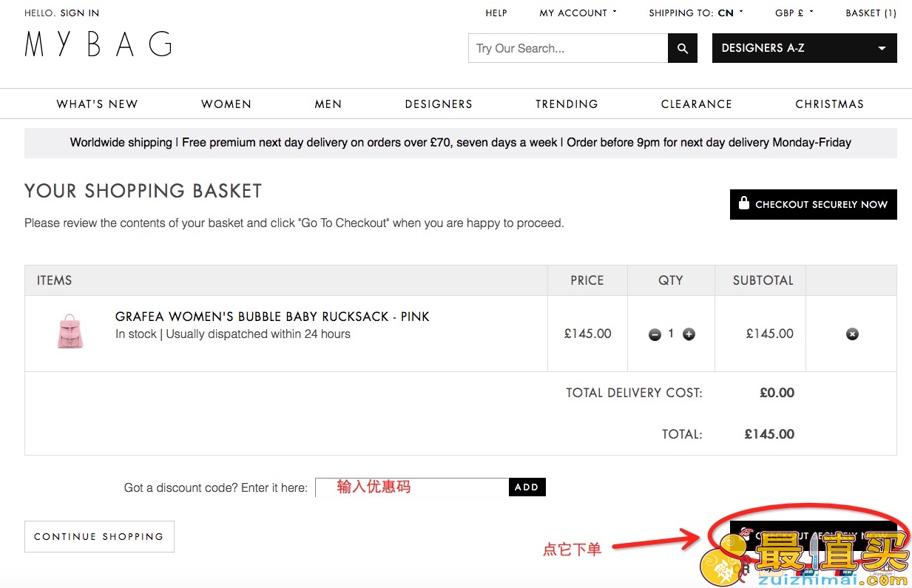
Task: Open the Grafea Women's Bubble Baby Rucksack title
Action: click(272, 317)
